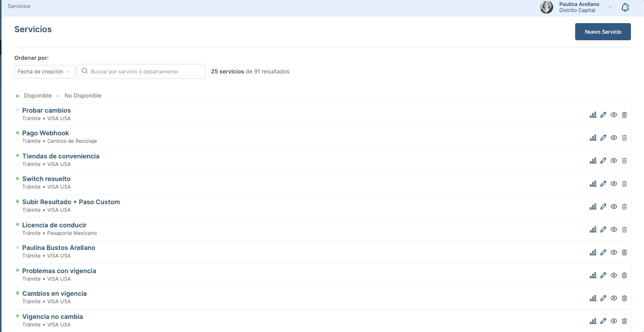This screenshot has height=332, width=644.
Task: Open the notifications bell
Action: [x=625, y=7]
